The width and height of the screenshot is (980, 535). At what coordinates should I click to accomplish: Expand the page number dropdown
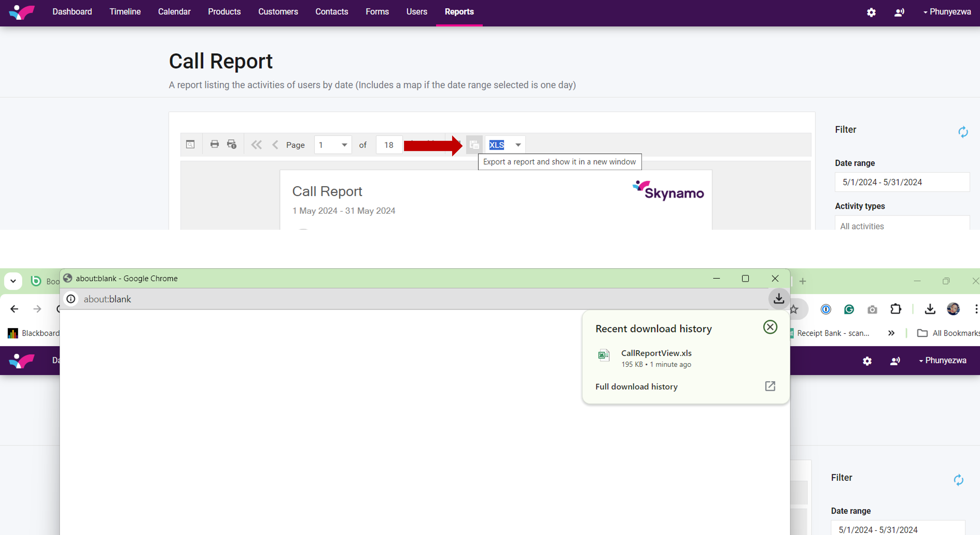[x=344, y=145]
